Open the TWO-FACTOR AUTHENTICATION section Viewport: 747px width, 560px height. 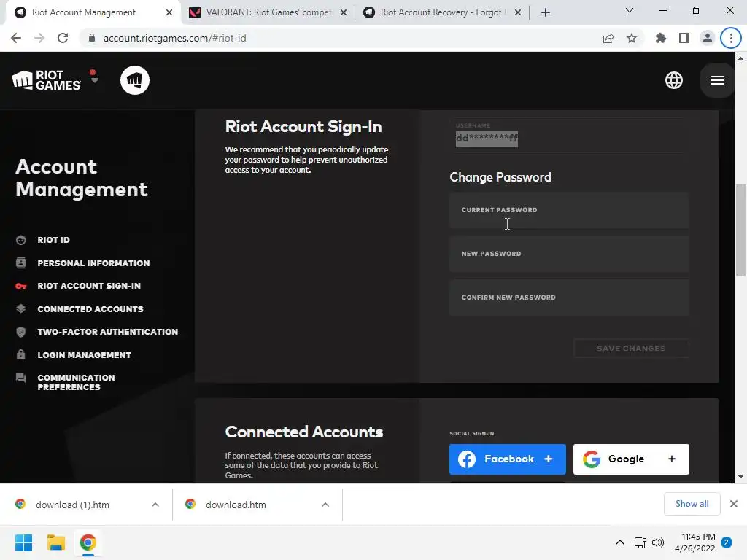[x=108, y=332]
